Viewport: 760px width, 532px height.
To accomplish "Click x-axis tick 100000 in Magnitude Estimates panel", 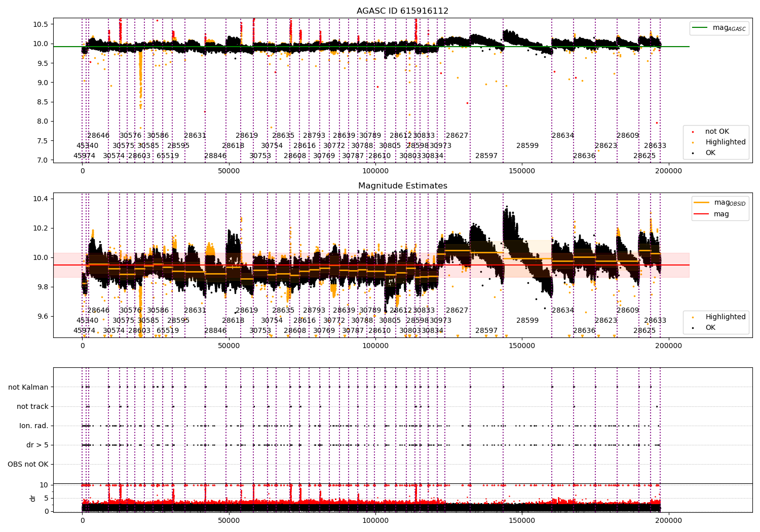I will point(375,346).
